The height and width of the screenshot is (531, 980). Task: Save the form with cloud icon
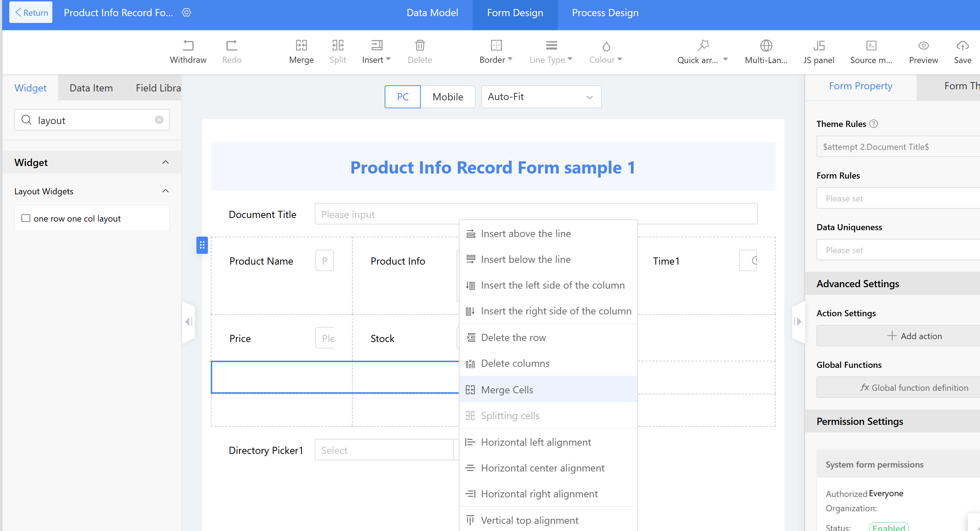962,46
